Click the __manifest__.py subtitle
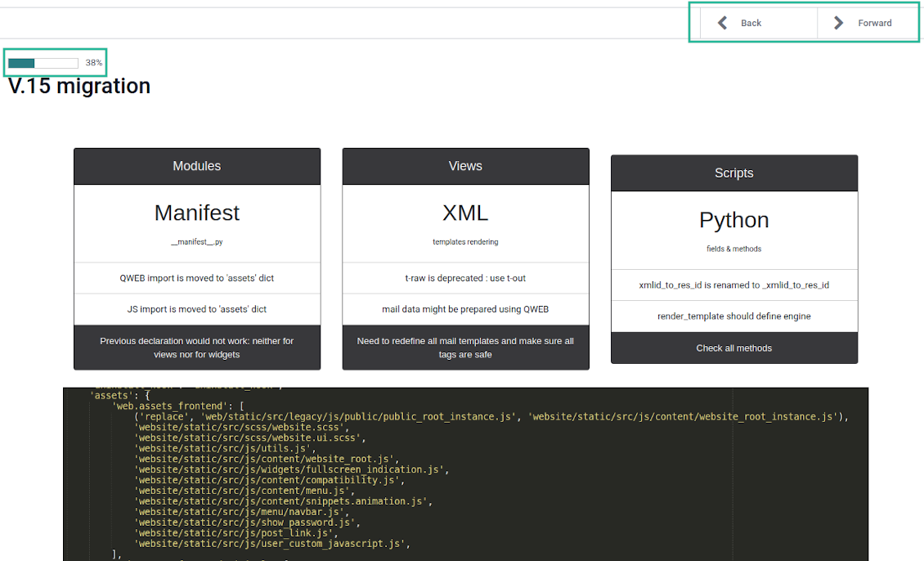 (x=197, y=241)
